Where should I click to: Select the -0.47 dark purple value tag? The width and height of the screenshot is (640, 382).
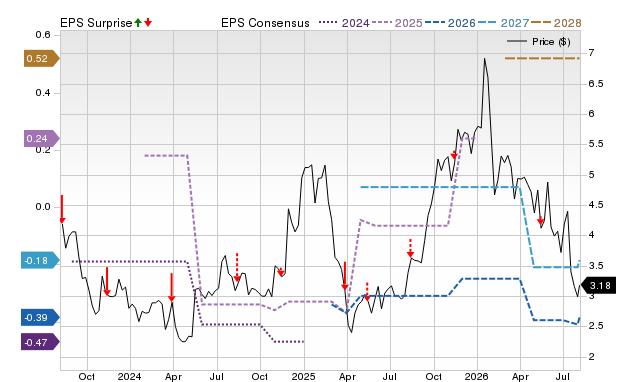[40, 342]
